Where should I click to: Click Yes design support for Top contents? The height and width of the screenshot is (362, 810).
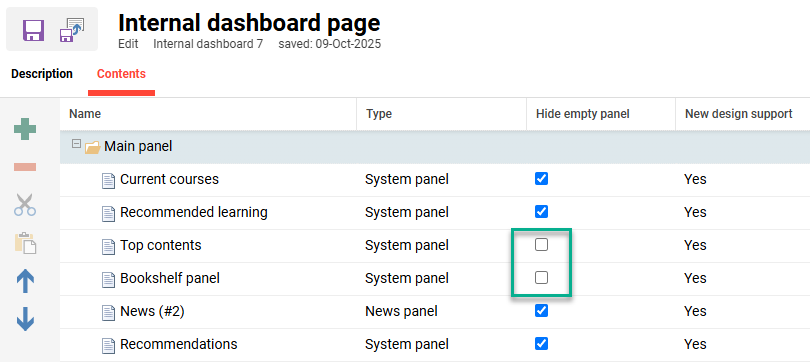tap(695, 245)
